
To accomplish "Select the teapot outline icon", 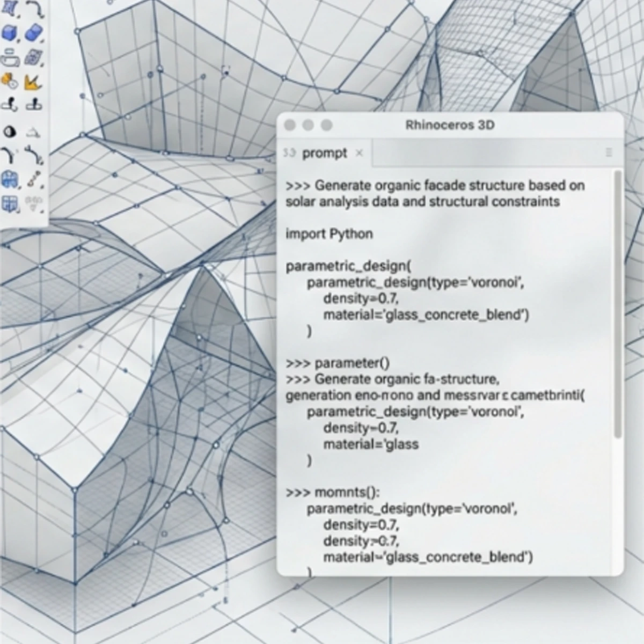I will click(x=10, y=58).
